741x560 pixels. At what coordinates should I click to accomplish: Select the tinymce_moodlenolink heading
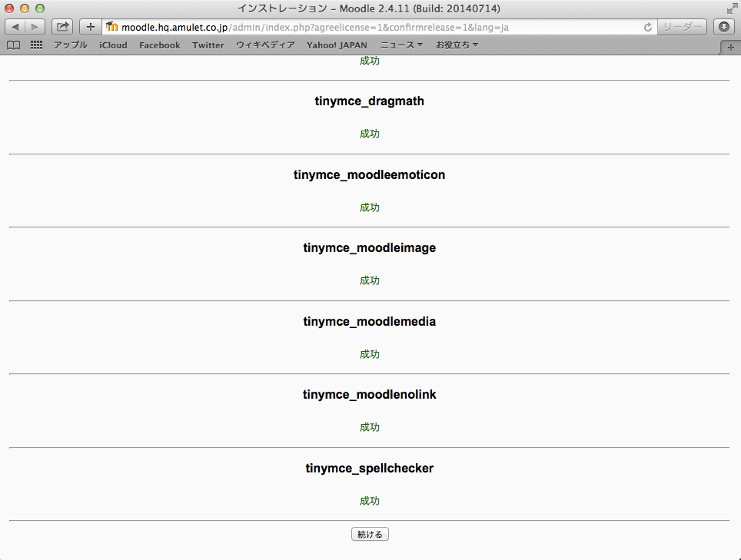click(x=370, y=395)
